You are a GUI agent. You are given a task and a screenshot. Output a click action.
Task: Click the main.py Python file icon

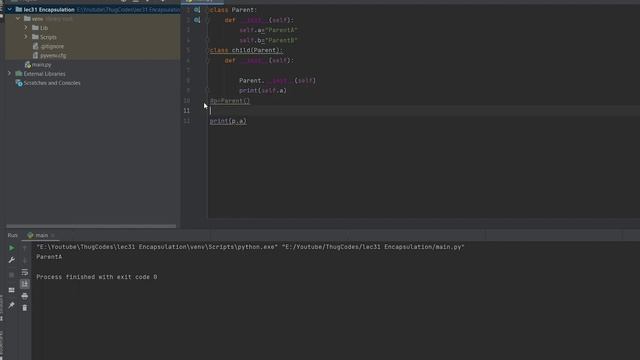tap(28, 64)
